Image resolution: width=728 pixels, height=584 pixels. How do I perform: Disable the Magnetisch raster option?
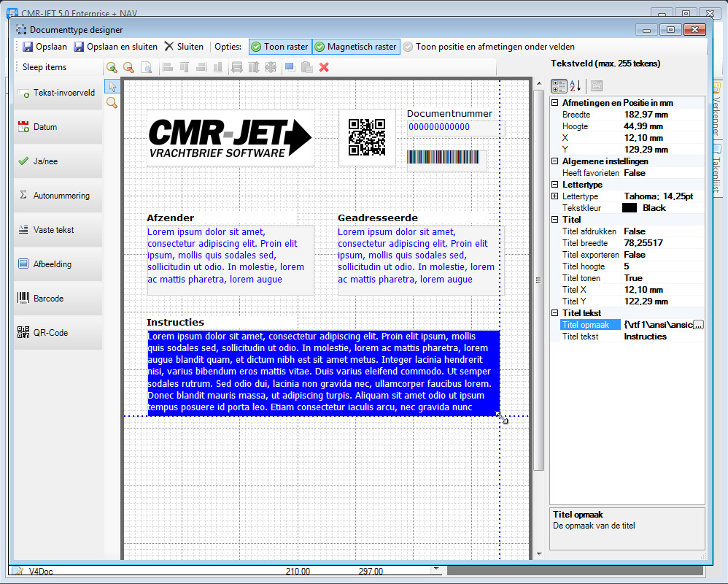click(x=355, y=47)
